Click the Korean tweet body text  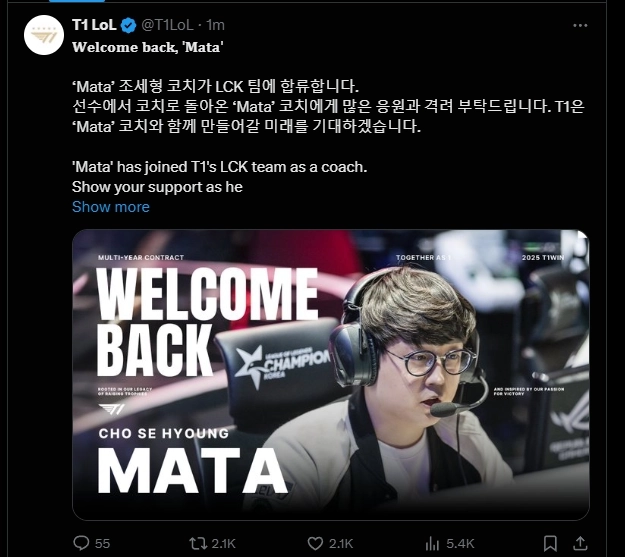click(328, 106)
